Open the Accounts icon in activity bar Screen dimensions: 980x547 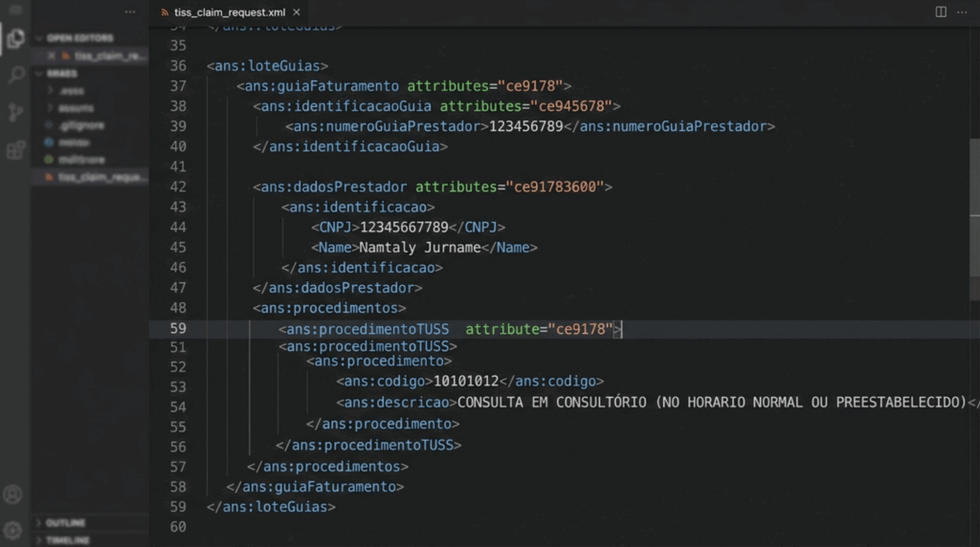(x=12, y=494)
